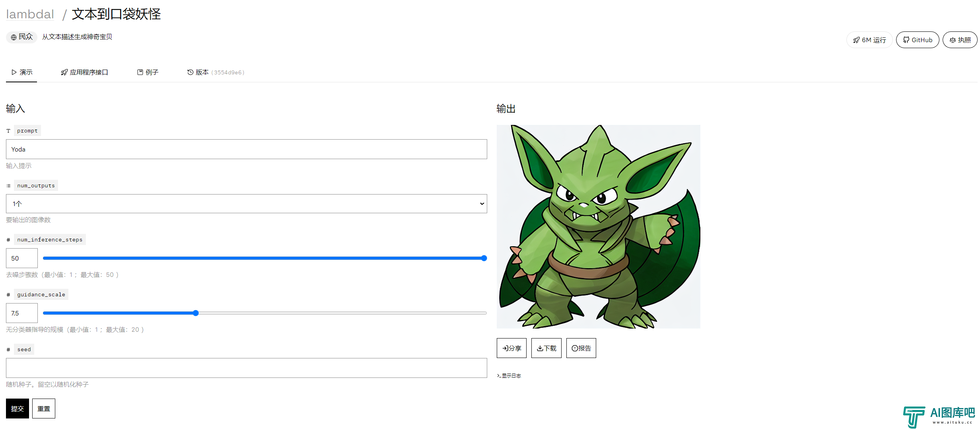The image size is (980, 430).
Task: Click the hash icon beside seed
Action: point(8,350)
